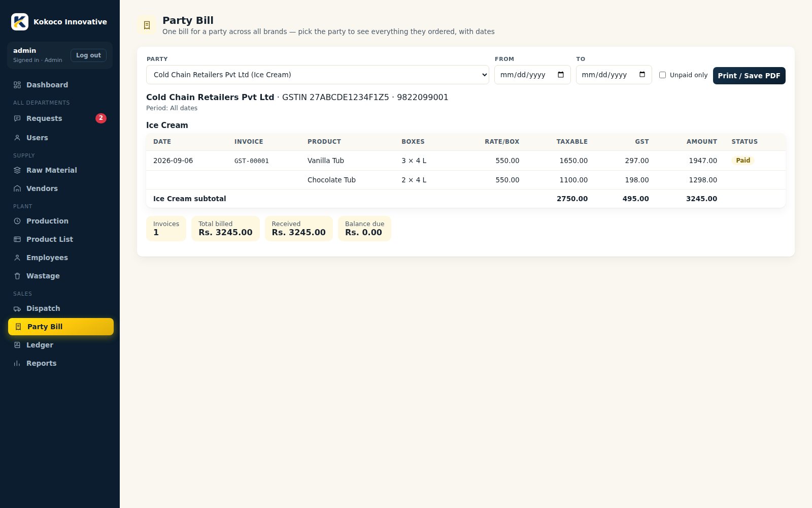Click the red Requests notification badge
812x508 pixels.
click(x=101, y=118)
